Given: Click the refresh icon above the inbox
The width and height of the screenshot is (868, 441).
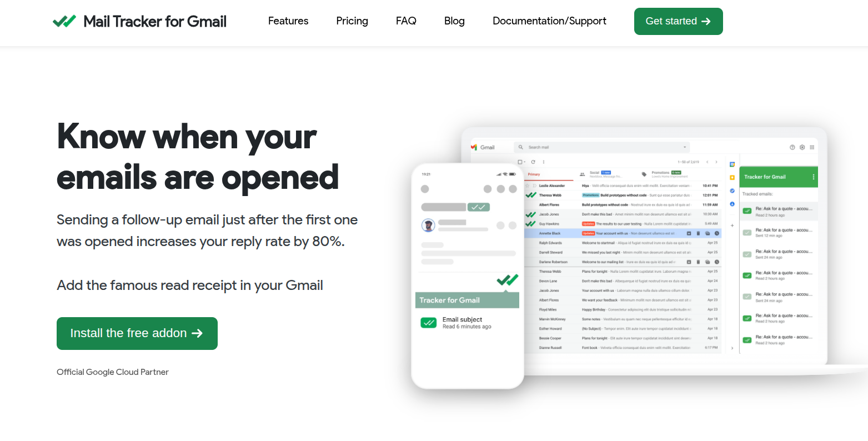Looking at the screenshot, I should click(x=533, y=162).
